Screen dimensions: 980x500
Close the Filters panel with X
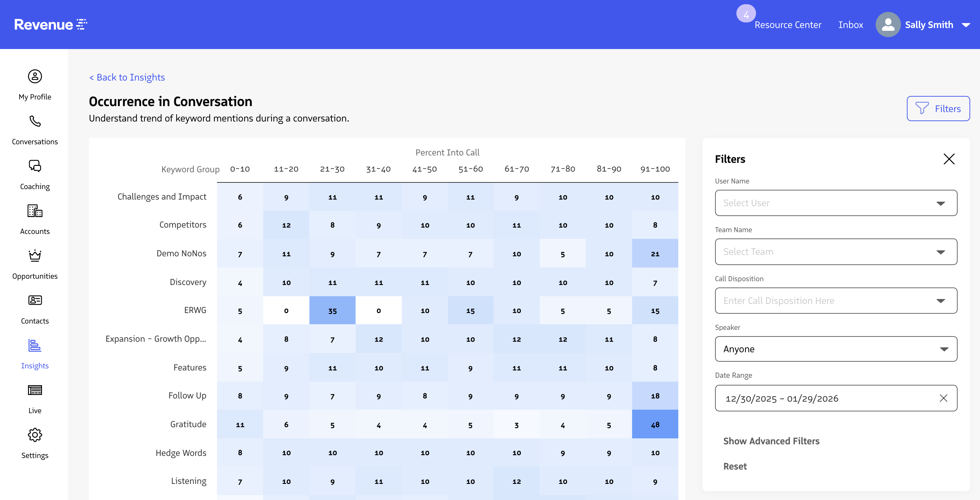(x=949, y=159)
